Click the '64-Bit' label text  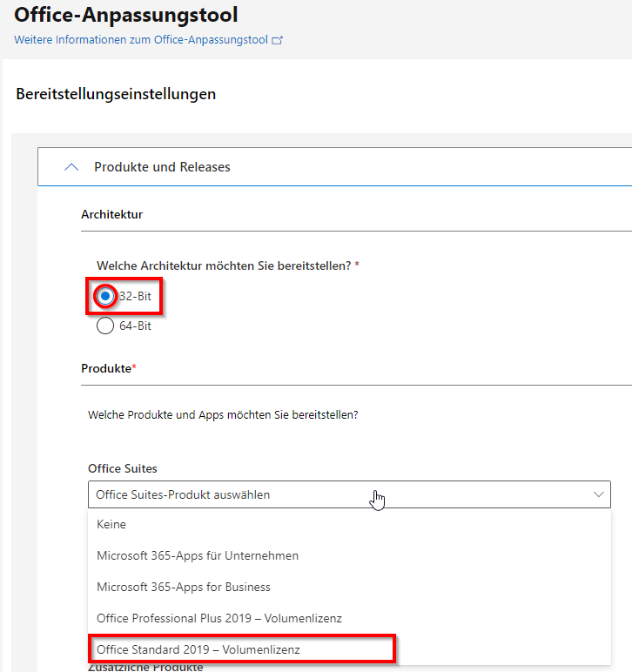coord(135,326)
